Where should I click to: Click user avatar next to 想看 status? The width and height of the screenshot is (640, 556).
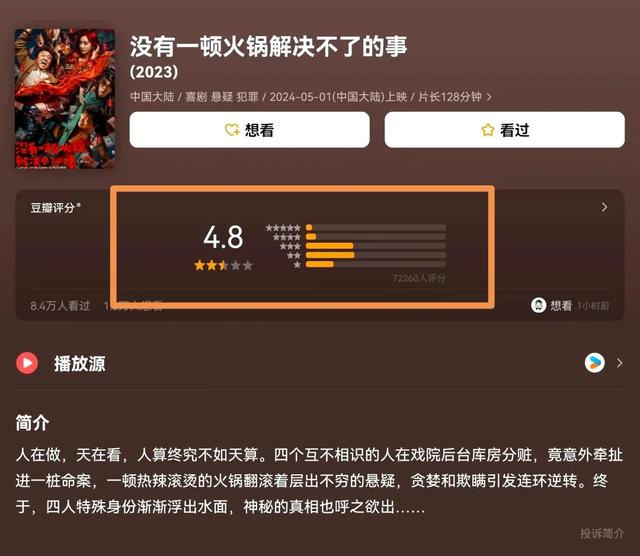(538, 305)
